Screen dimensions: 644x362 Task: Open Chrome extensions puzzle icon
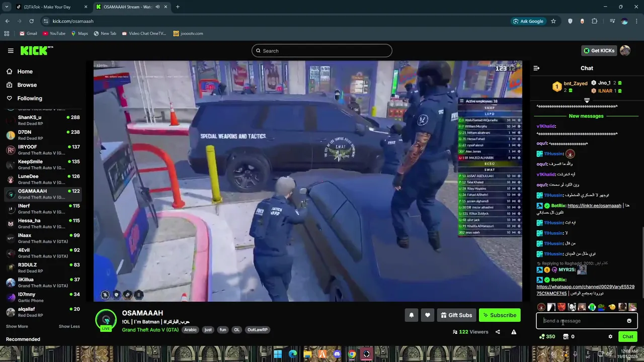point(595,21)
